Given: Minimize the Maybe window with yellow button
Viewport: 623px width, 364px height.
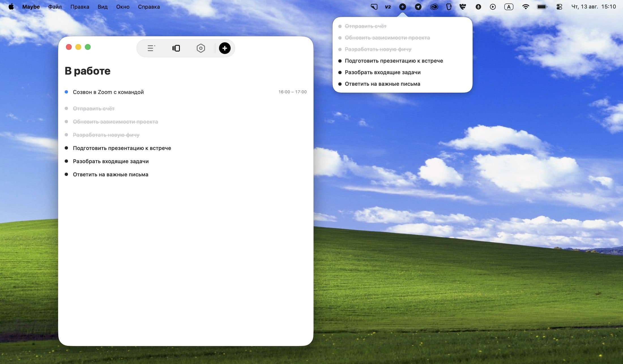Looking at the screenshot, I should 78,47.
